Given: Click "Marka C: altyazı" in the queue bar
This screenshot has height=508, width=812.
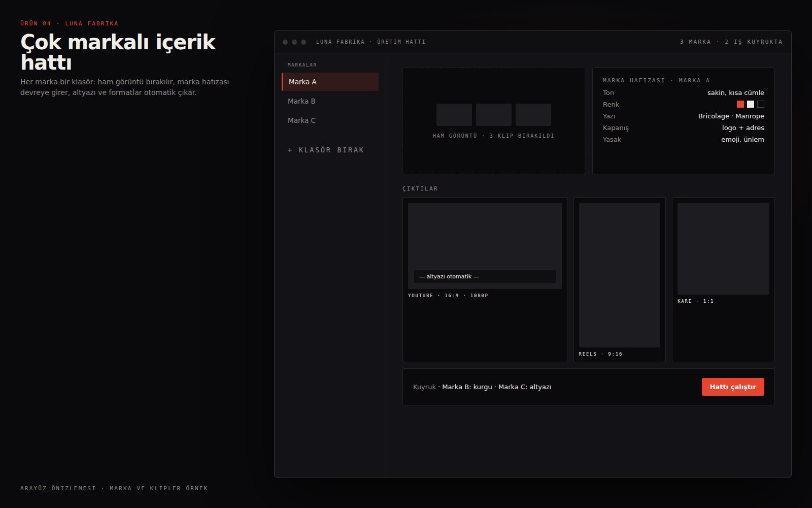Looking at the screenshot, I should pos(525,387).
